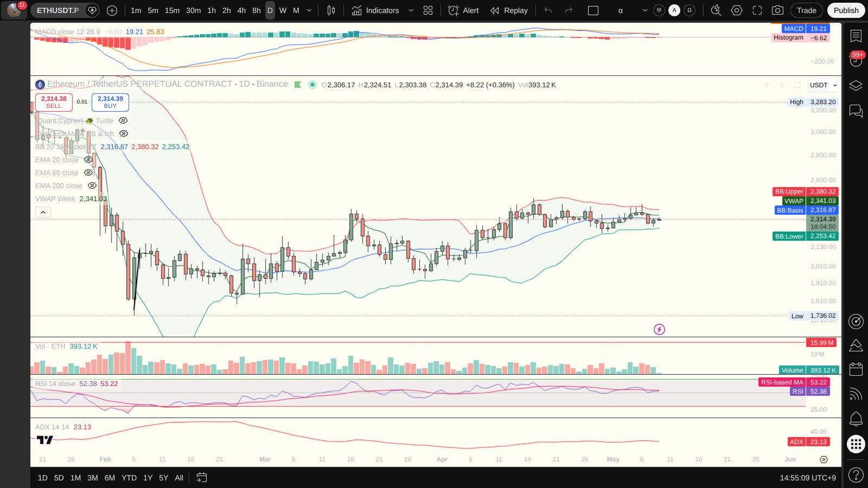Toggle visibility of the BB & Ich indicator
Image resolution: width=868 pixels, height=488 pixels.
tap(124, 133)
